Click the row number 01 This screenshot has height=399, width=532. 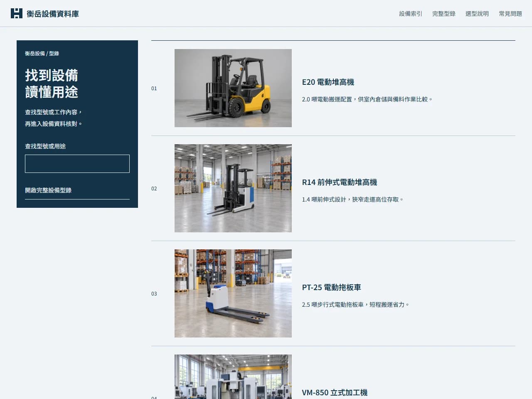coord(154,89)
